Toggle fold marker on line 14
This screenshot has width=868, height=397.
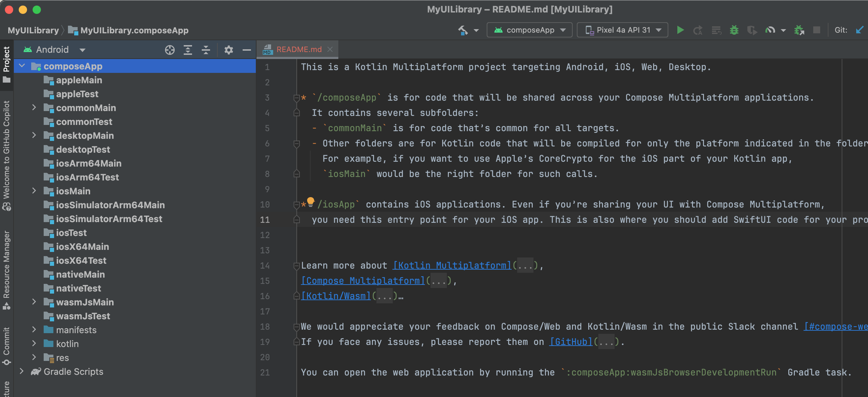pos(296,266)
